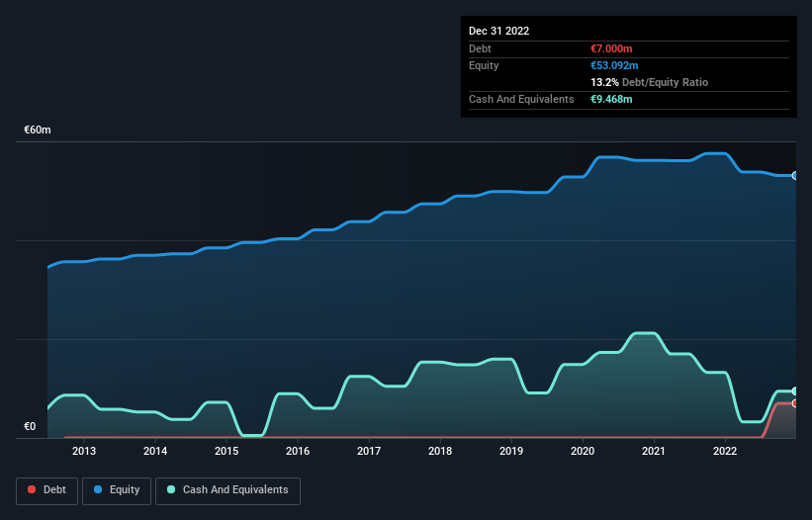Toggle the Debt legend button
This screenshot has height=520, width=812.
(47, 490)
